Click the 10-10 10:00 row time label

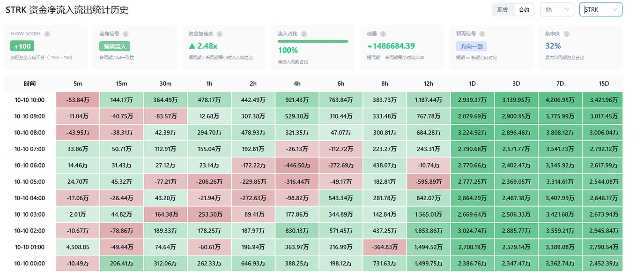pyautogui.click(x=30, y=100)
